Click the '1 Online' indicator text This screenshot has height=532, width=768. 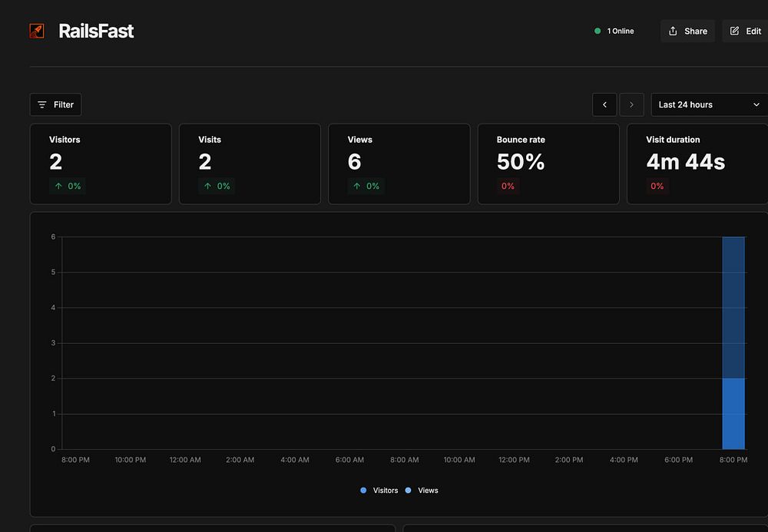620,31
